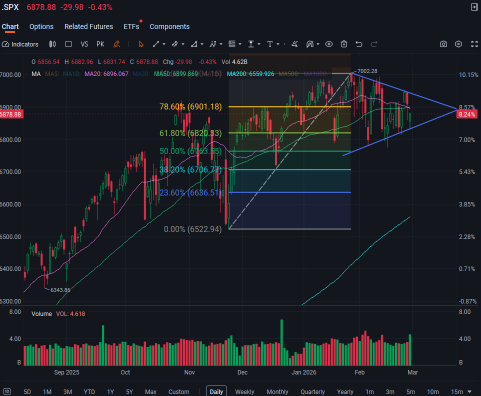Select the parallel channel drawing tool
The image size is (481, 396).
point(175,44)
